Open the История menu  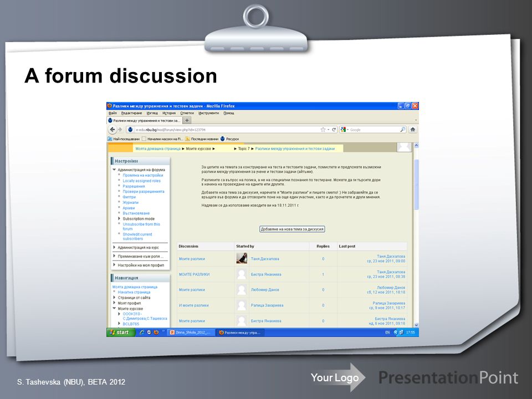tap(169, 113)
